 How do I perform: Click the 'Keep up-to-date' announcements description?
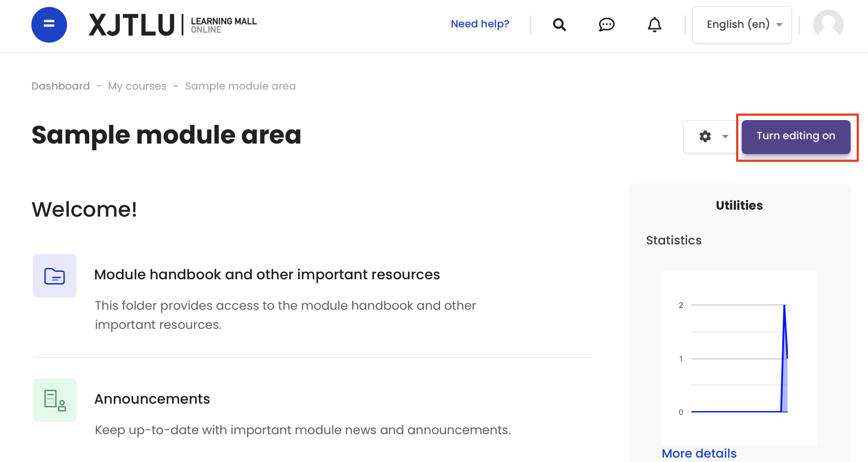coord(303,430)
